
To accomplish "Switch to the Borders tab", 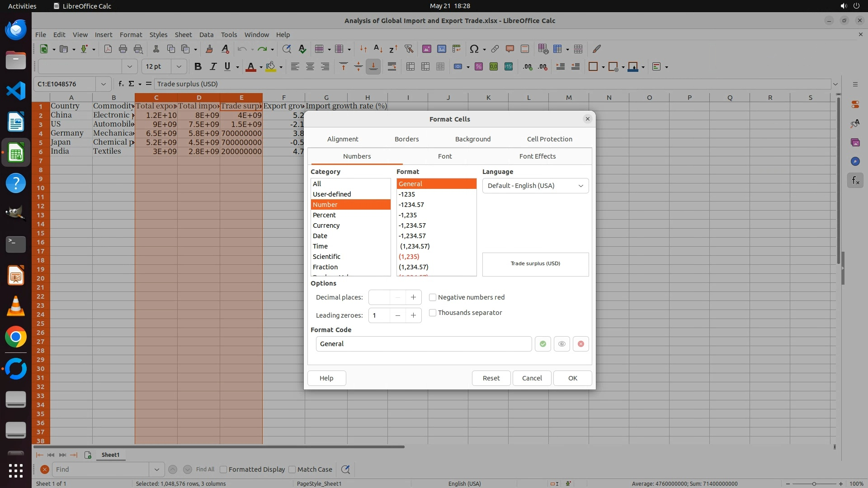I will pyautogui.click(x=406, y=139).
